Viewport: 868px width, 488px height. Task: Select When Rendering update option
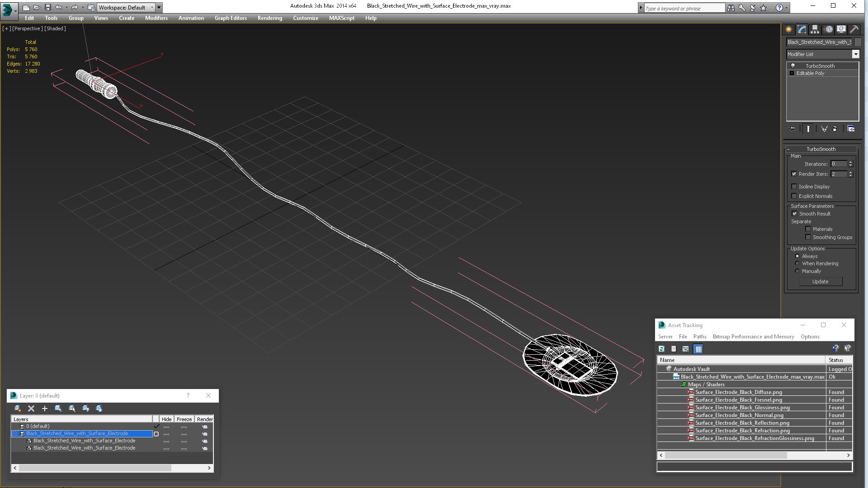tap(797, 263)
